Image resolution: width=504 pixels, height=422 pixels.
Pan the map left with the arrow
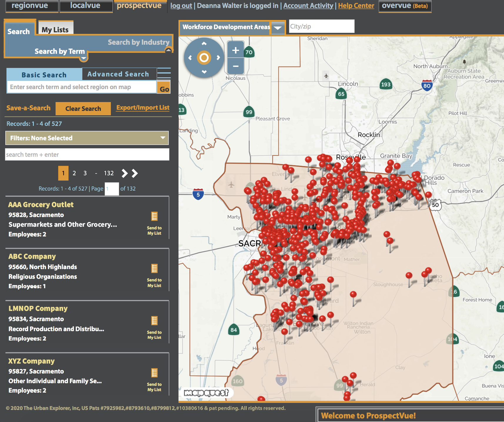click(x=190, y=58)
